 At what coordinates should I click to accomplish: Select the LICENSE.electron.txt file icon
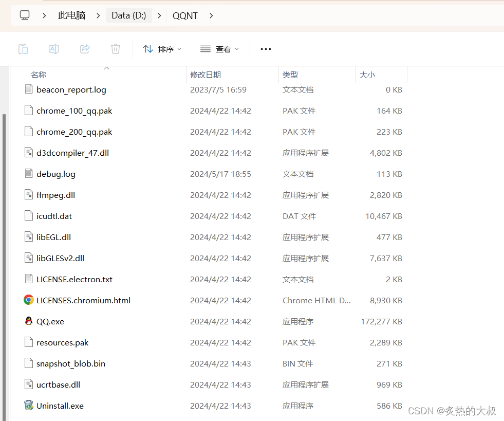pos(29,279)
